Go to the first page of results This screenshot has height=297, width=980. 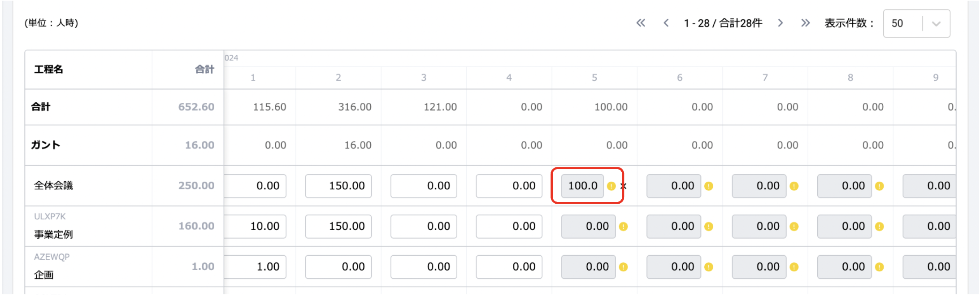[641, 23]
